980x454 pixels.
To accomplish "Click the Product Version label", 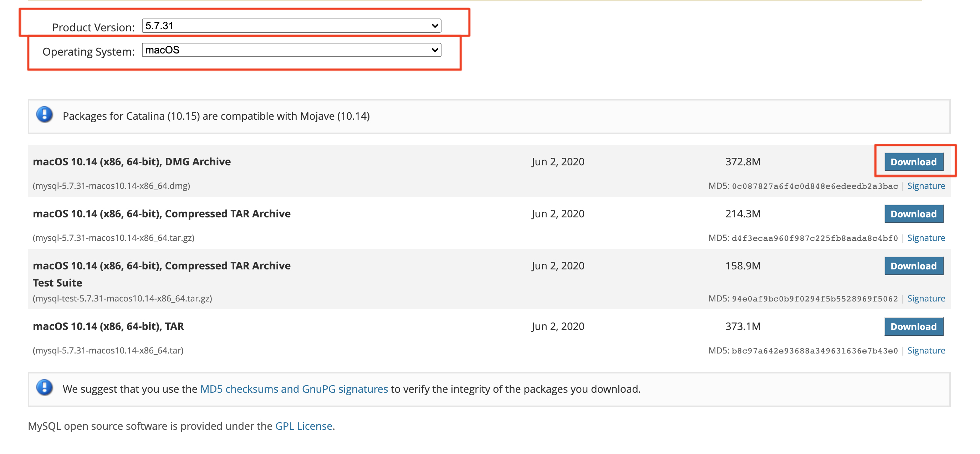I will (93, 27).
